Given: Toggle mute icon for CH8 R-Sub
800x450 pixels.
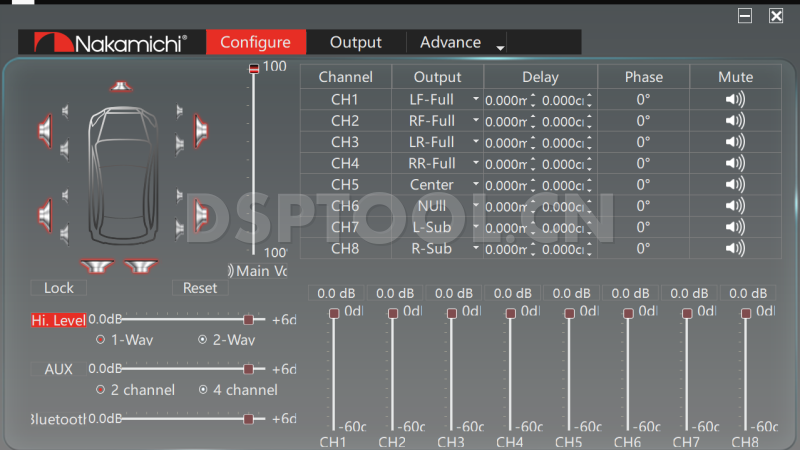Looking at the screenshot, I should pyautogui.click(x=735, y=248).
